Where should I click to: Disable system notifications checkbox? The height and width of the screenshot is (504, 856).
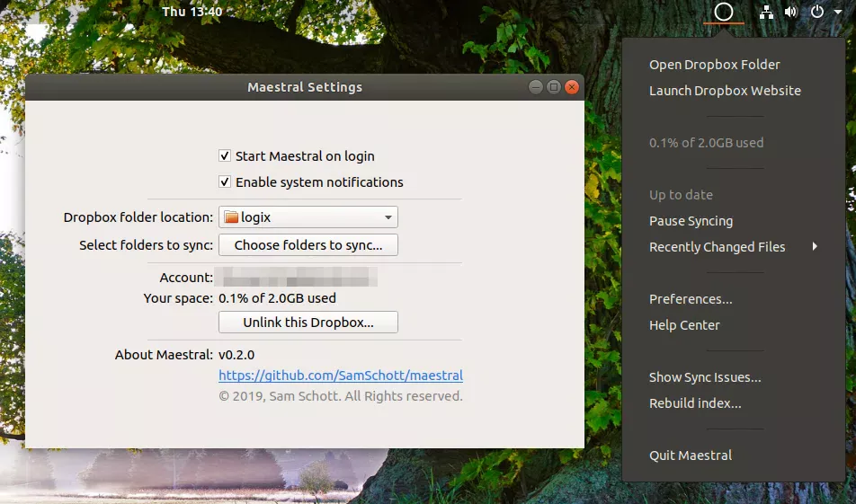tap(225, 182)
